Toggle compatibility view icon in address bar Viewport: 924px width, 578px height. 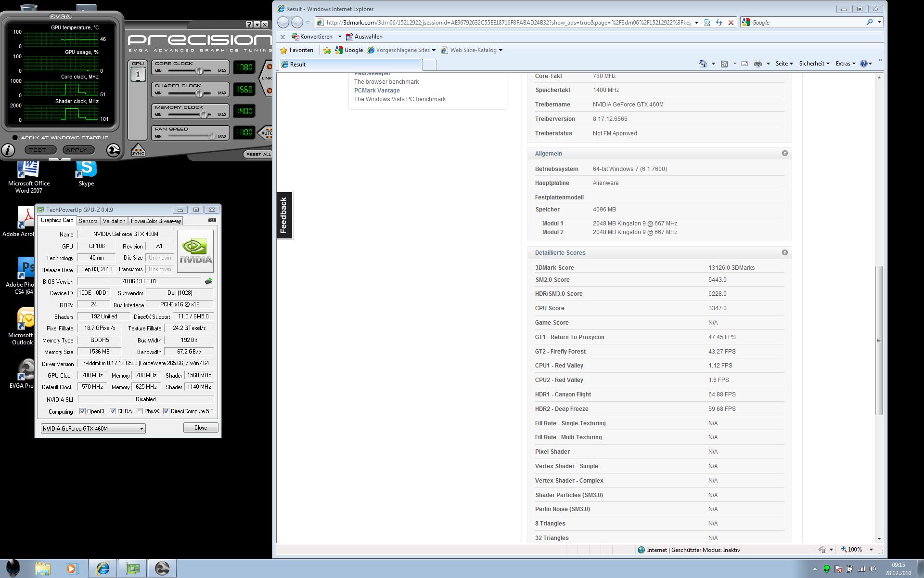tap(707, 22)
